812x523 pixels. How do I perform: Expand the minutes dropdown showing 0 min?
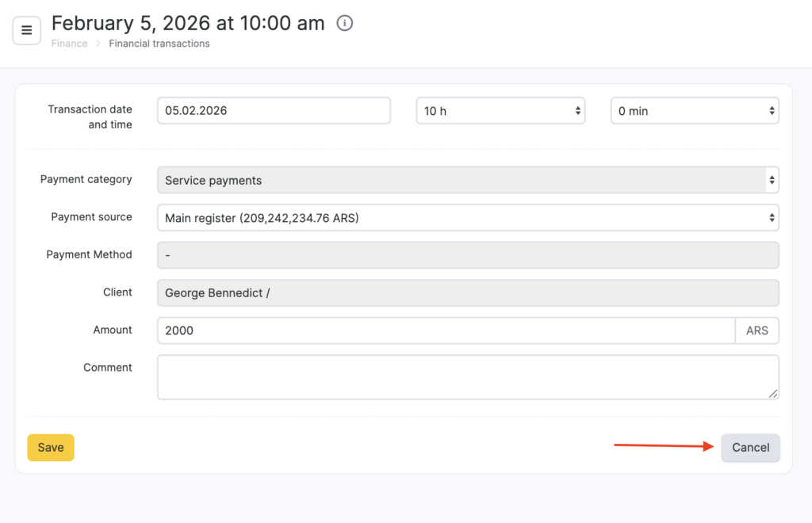click(695, 111)
